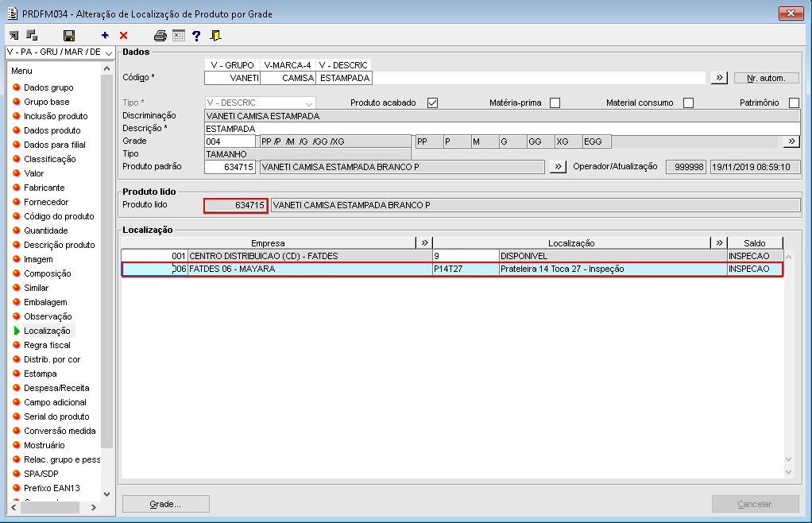Open the grid table toolbar icon

(179, 36)
